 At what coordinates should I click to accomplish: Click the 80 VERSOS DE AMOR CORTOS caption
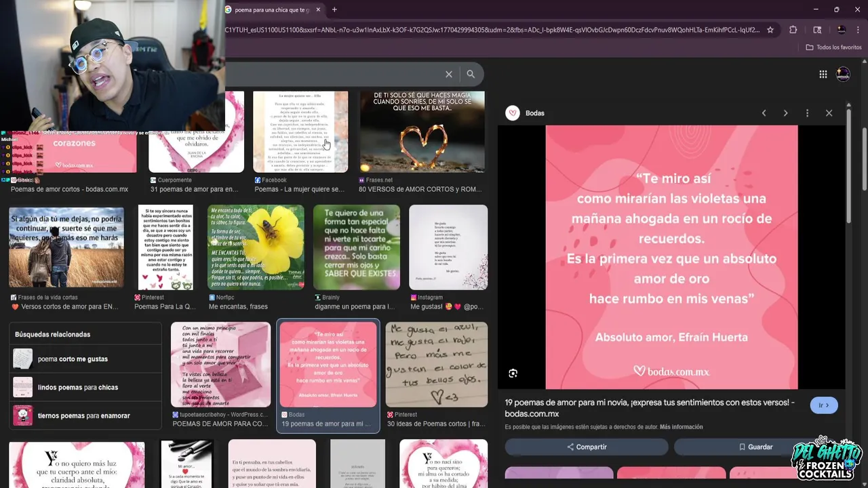coord(420,190)
